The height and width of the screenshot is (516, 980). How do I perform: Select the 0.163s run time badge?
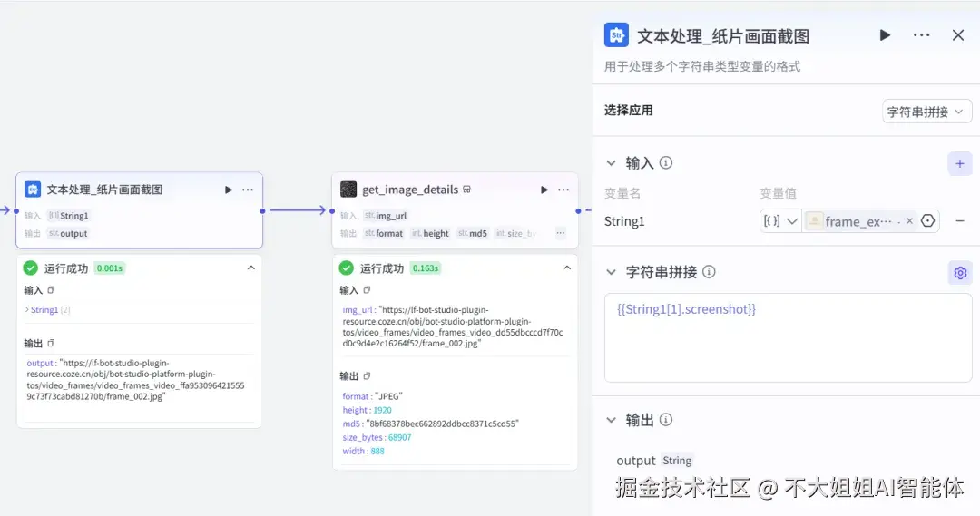[x=426, y=268]
